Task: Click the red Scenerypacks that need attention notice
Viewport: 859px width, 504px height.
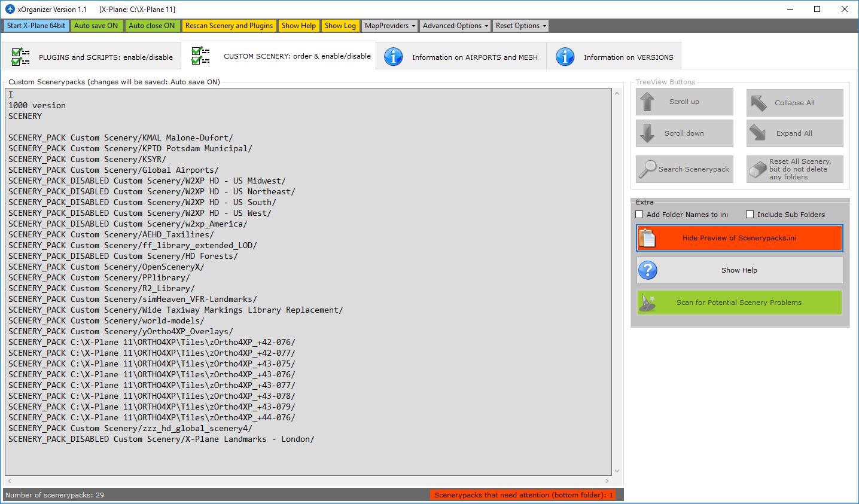Action: pos(523,495)
